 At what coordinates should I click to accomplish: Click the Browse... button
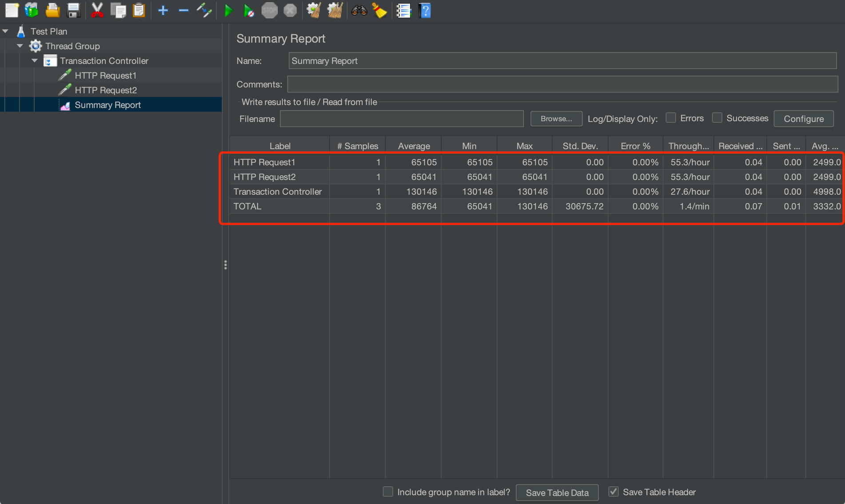tap(556, 119)
